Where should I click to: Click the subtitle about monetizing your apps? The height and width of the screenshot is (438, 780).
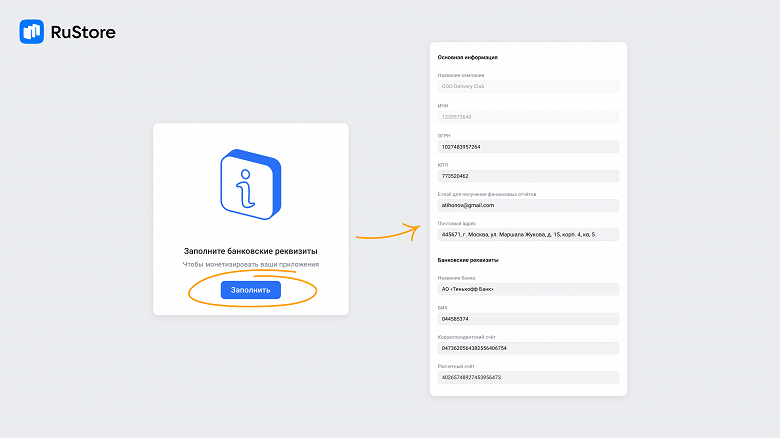250,264
